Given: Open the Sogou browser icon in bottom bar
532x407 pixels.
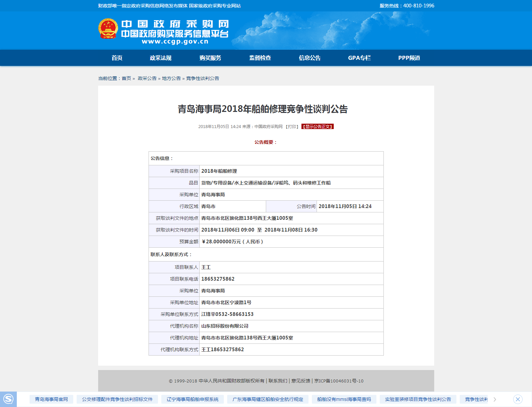Looking at the screenshot, I should coord(8,399).
